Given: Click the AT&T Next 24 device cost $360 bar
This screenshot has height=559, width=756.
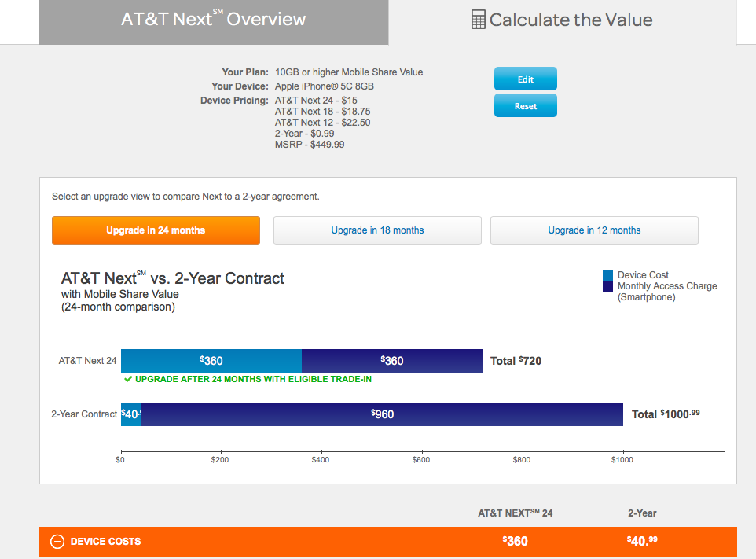Looking at the screenshot, I should click(x=211, y=361).
